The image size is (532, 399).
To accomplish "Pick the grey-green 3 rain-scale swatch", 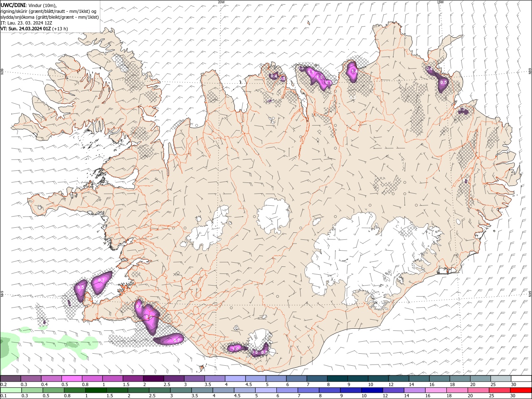I will click(x=181, y=390).
